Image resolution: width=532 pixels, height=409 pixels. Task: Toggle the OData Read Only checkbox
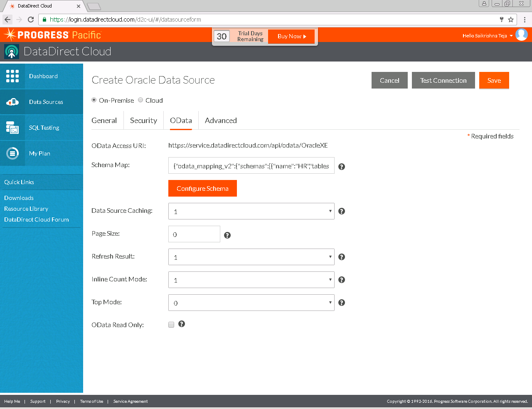point(171,325)
